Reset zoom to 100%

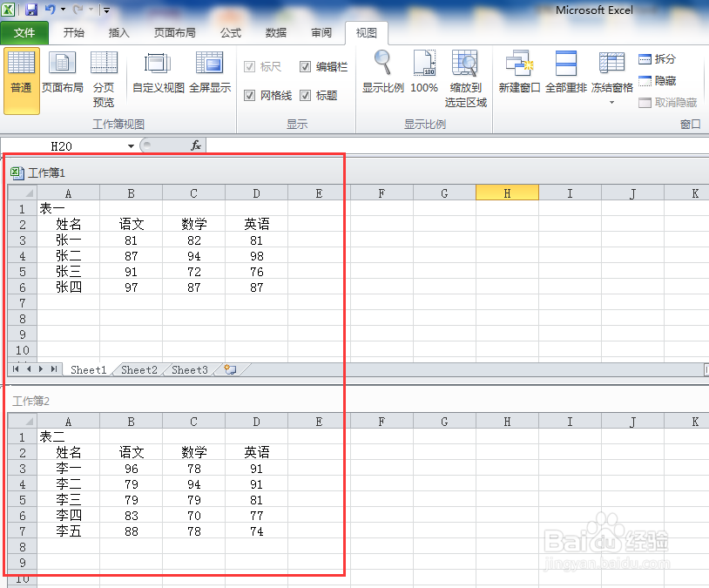(424, 77)
